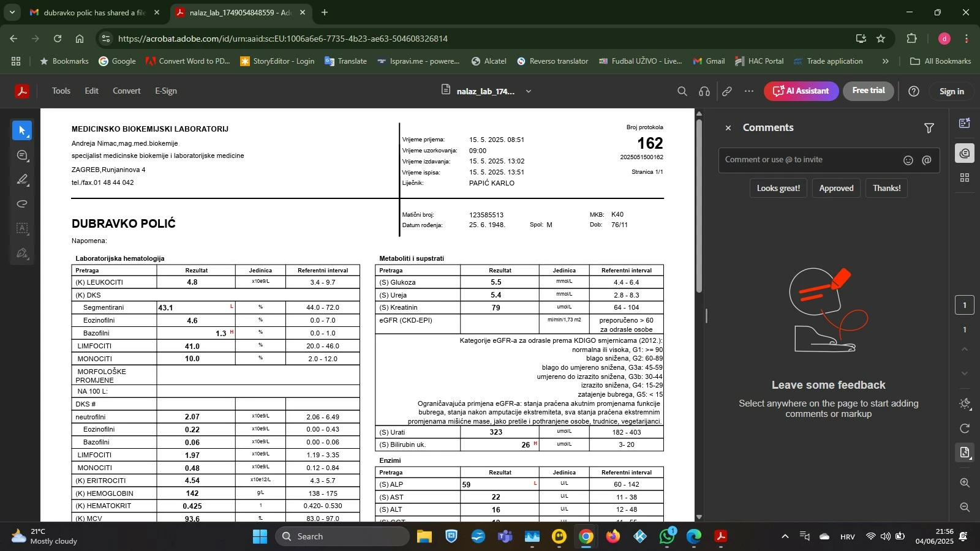
Task: Insert the 'Looks great!' quick reply
Action: click(x=778, y=188)
